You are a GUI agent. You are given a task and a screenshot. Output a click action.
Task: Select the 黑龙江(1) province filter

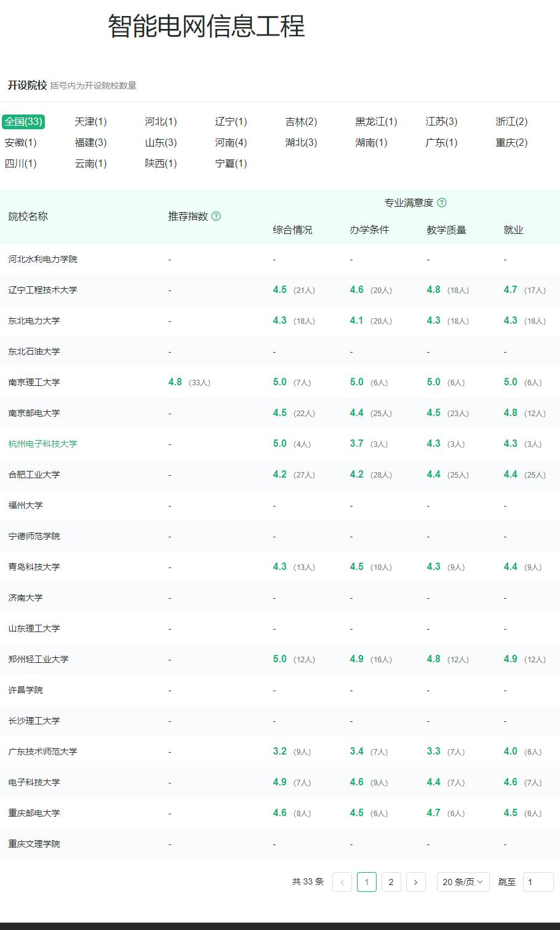click(x=374, y=122)
